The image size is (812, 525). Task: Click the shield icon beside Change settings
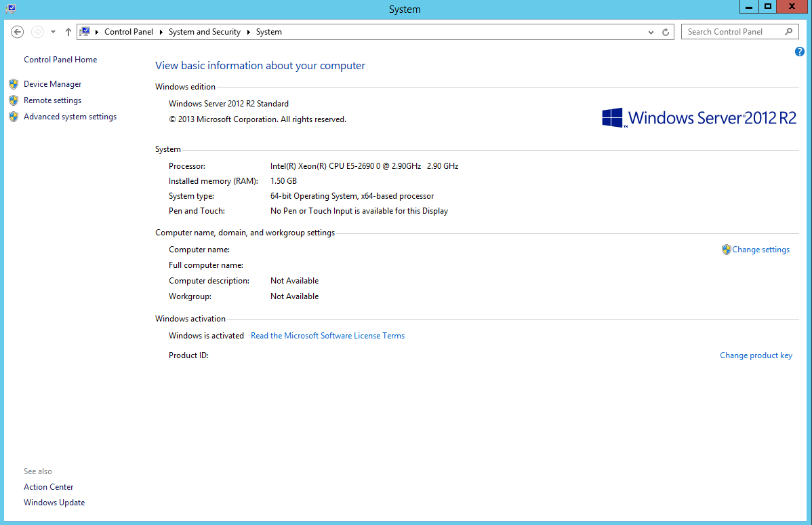click(x=726, y=250)
